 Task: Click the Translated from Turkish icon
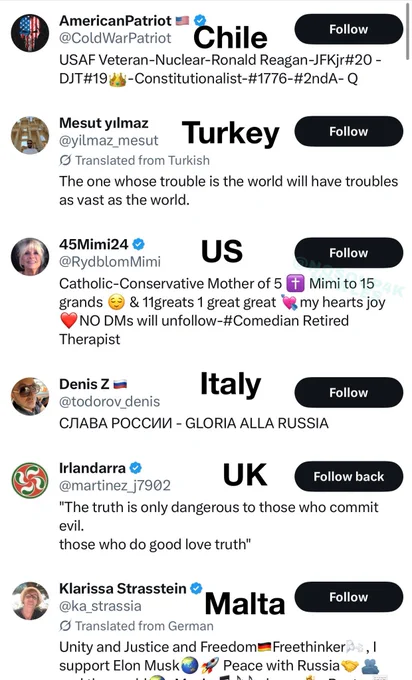click(65, 160)
